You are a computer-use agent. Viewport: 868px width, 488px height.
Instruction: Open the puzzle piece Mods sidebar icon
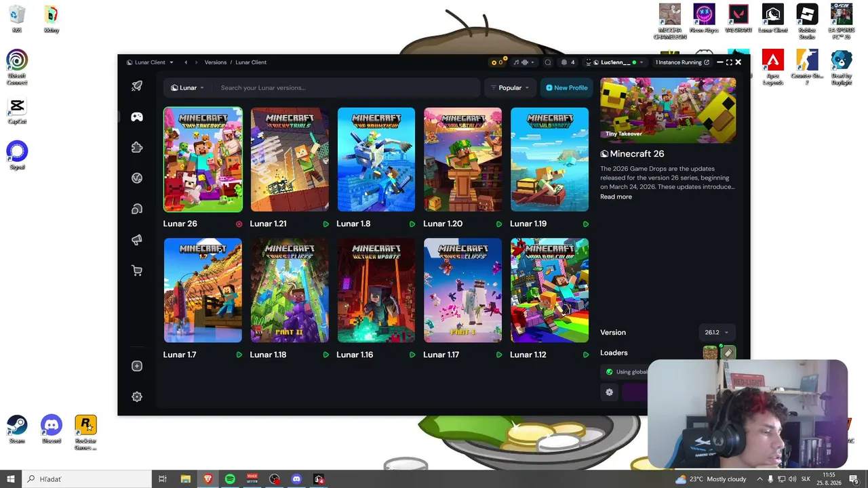click(x=137, y=148)
